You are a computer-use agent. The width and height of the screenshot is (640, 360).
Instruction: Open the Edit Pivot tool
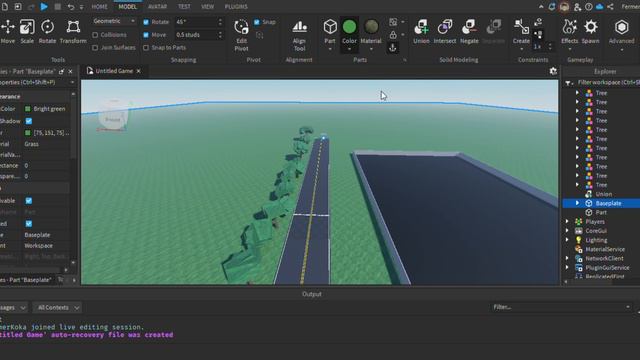241,35
